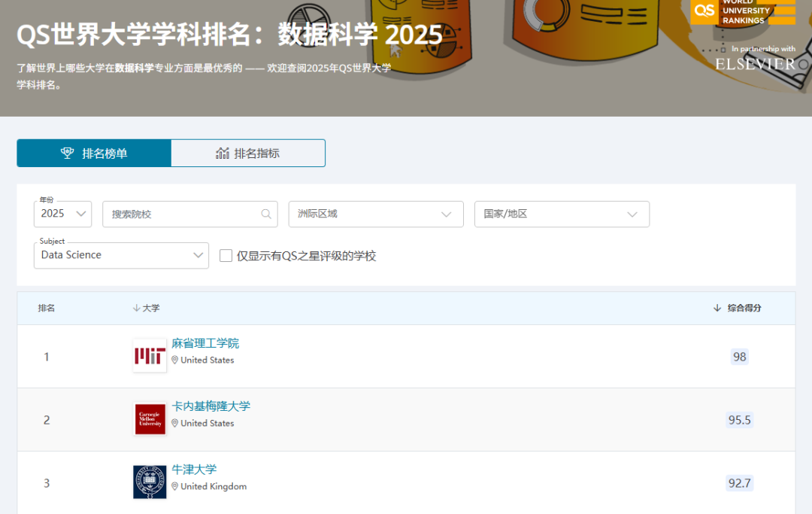Click the MIT logo thumbnail
The height and width of the screenshot is (514, 812).
tap(150, 356)
